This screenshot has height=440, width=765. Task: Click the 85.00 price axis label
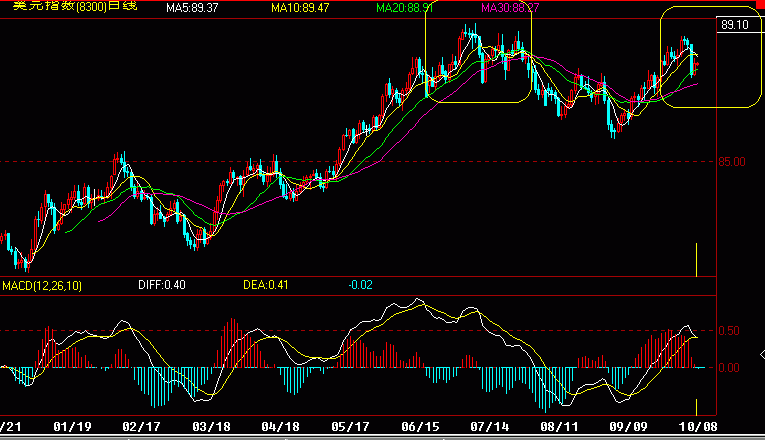[x=732, y=161]
